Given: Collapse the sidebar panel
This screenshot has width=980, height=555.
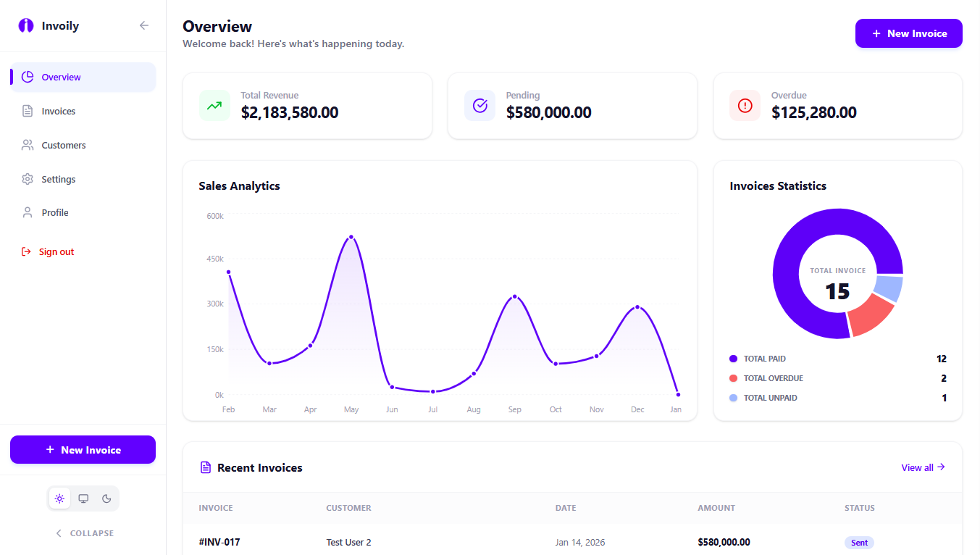Looking at the screenshot, I should 85,533.
